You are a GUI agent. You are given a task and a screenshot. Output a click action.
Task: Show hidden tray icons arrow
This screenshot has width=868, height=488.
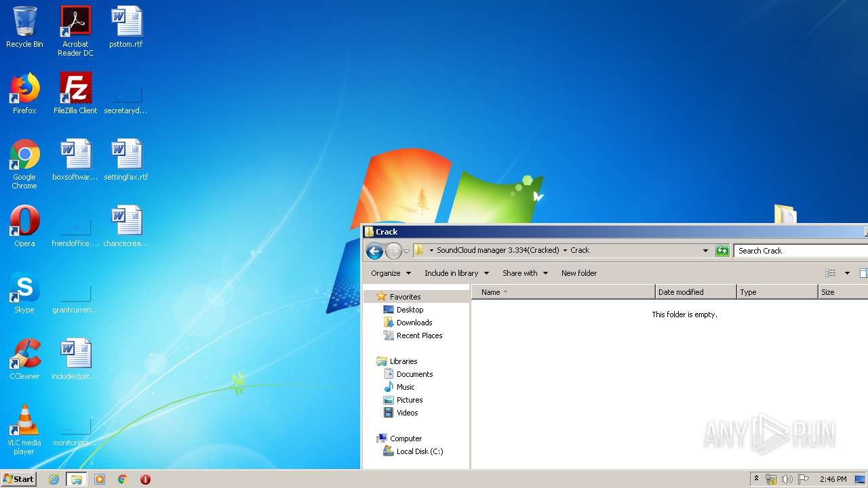tap(756, 479)
